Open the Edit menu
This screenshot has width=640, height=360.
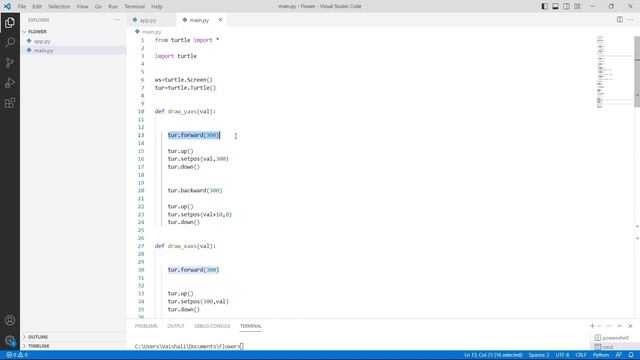pos(37,7)
